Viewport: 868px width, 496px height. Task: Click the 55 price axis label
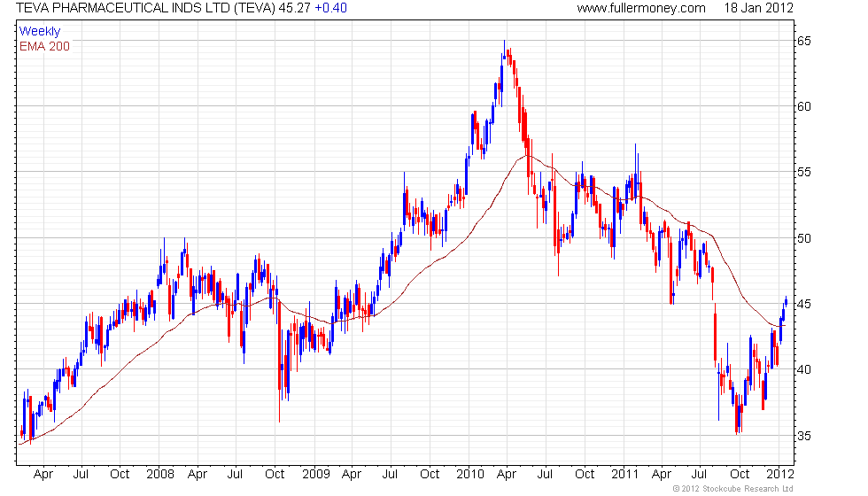pos(804,172)
